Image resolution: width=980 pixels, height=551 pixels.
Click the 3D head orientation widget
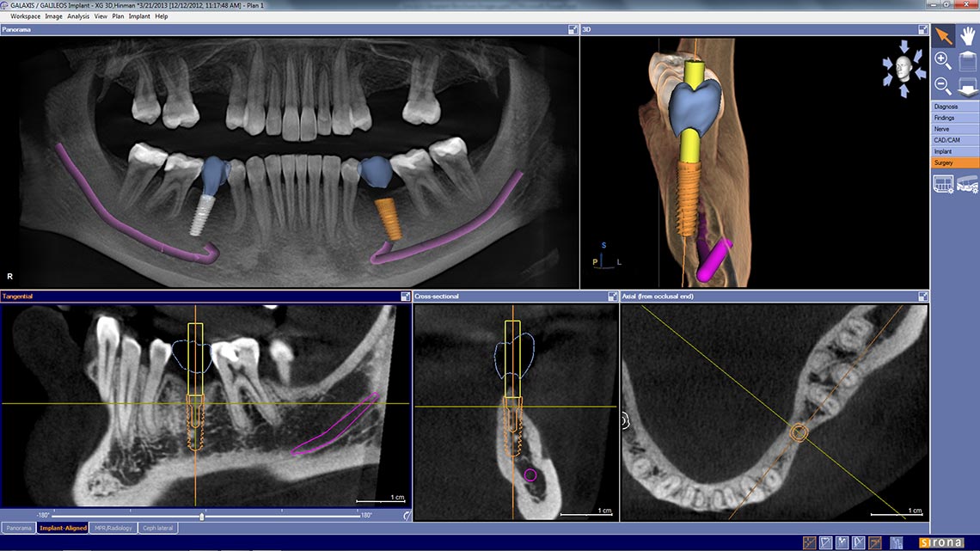pyautogui.click(x=903, y=69)
